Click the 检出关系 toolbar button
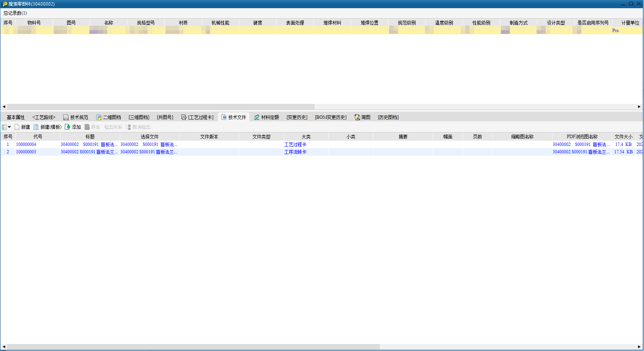The image size is (644, 351). [113, 127]
